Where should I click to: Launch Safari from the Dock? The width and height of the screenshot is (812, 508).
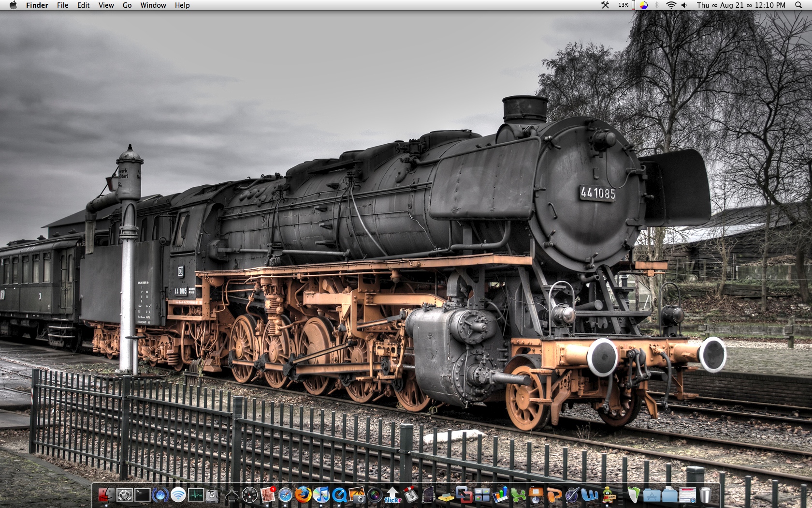click(285, 495)
